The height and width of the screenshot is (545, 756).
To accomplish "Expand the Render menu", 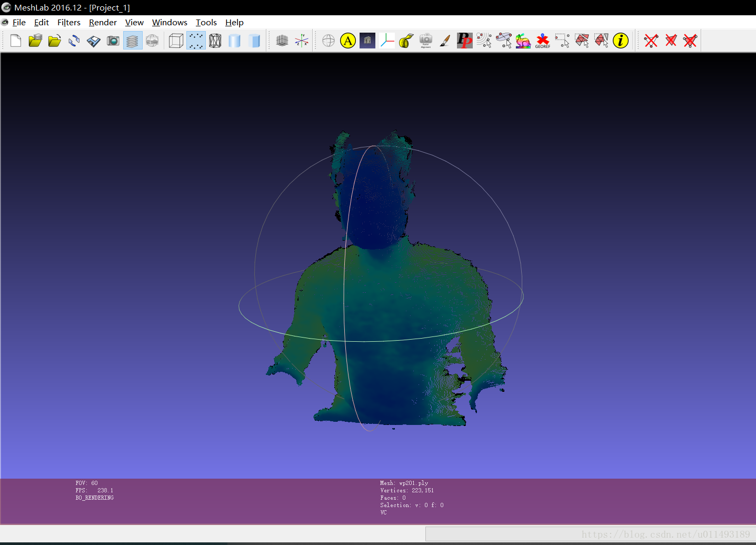I will [103, 22].
